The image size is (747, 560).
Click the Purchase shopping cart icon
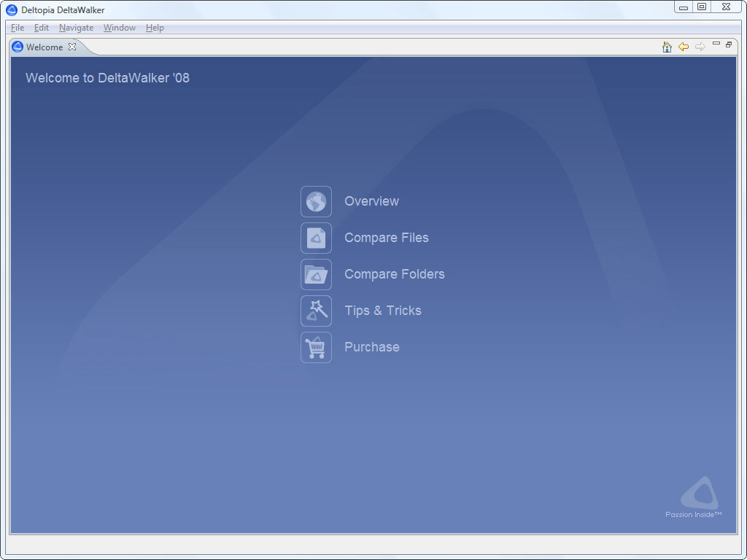(316, 347)
